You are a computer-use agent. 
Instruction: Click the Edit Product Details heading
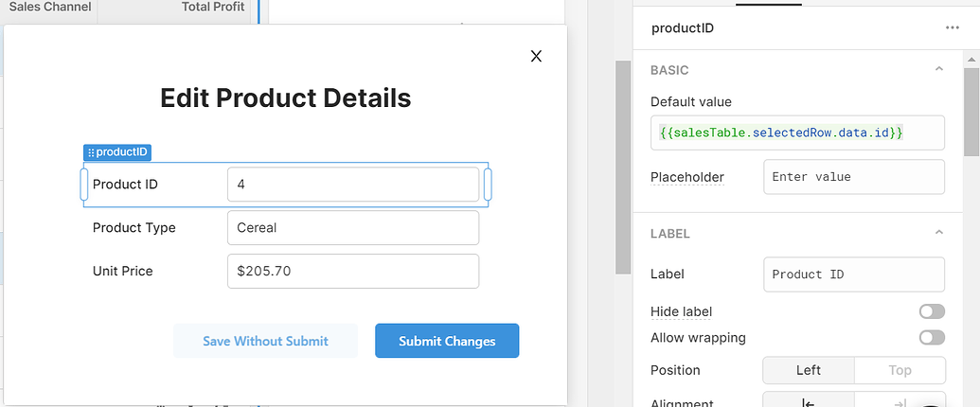pos(286,98)
